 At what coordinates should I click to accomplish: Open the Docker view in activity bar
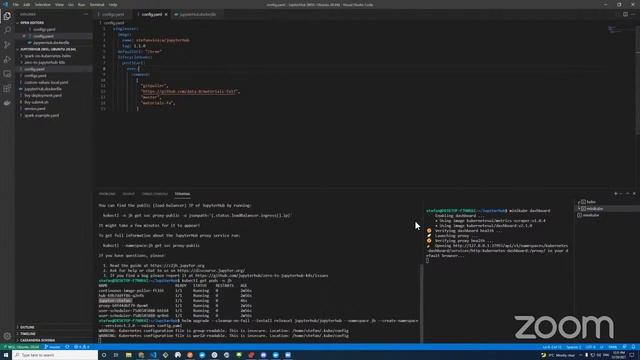(7, 103)
